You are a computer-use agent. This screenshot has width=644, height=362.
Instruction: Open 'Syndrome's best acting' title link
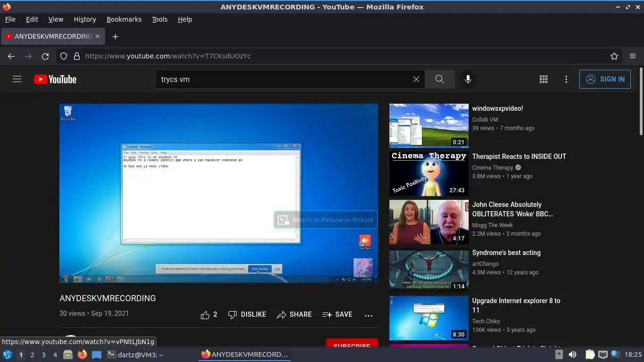pos(506,253)
